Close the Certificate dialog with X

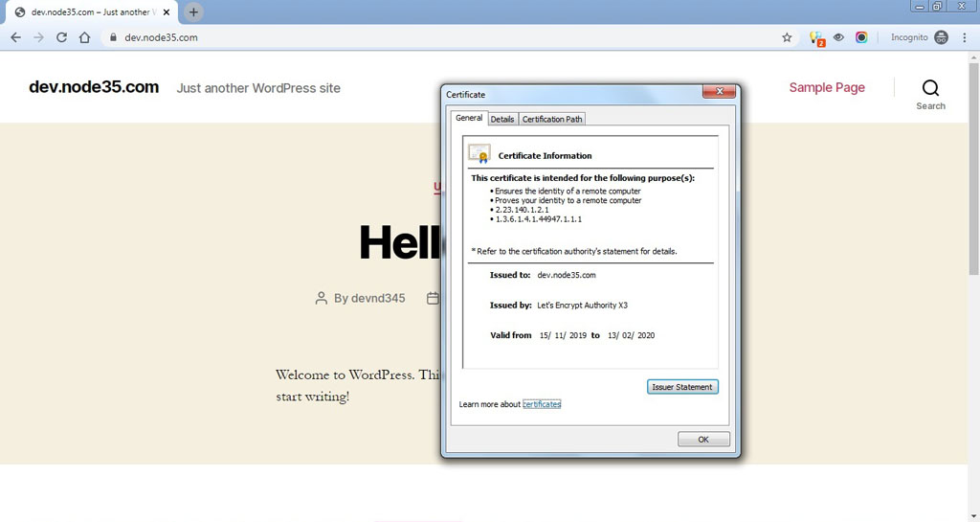pyautogui.click(x=719, y=91)
